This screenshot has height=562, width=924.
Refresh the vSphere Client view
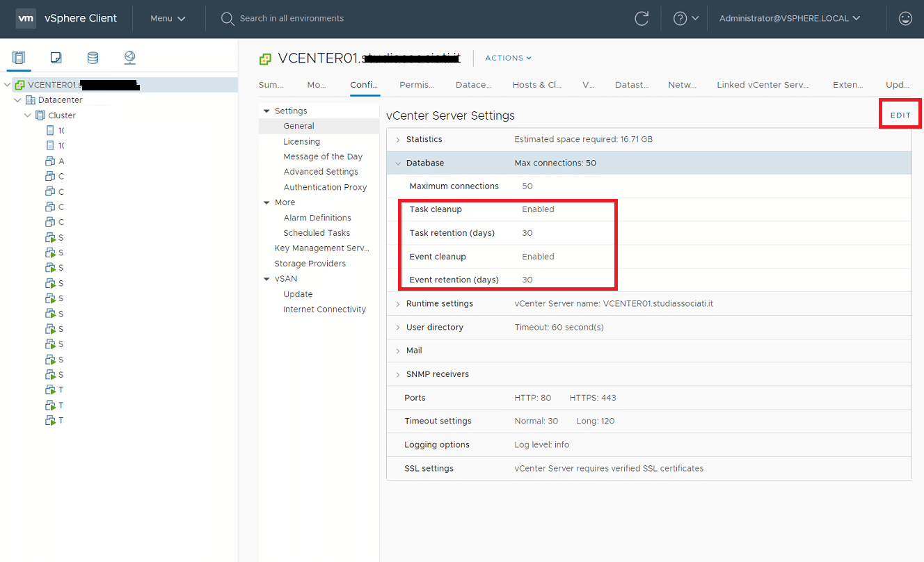(x=642, y=19)
